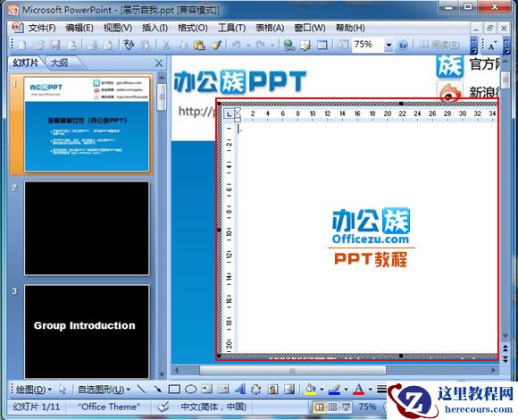Viewport: 518px width, 420px height.
Task: Click the zoom 75% input field
Action: coord(368,45)
